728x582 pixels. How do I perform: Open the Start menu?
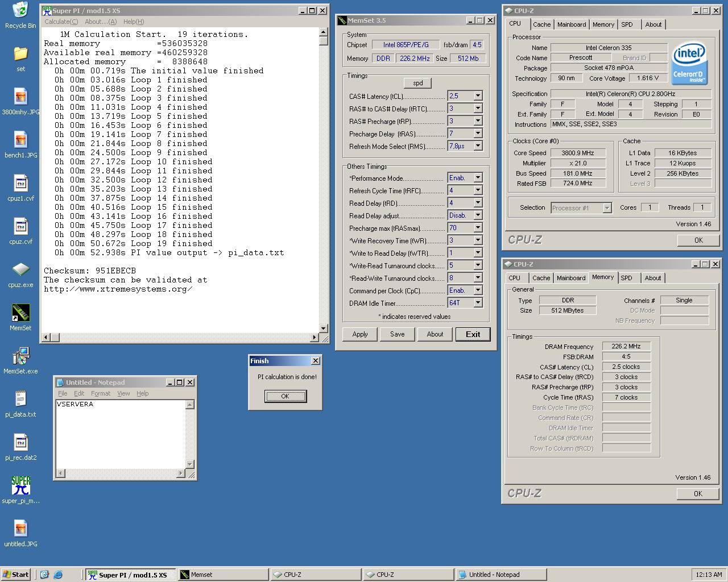tap(15, 575)
